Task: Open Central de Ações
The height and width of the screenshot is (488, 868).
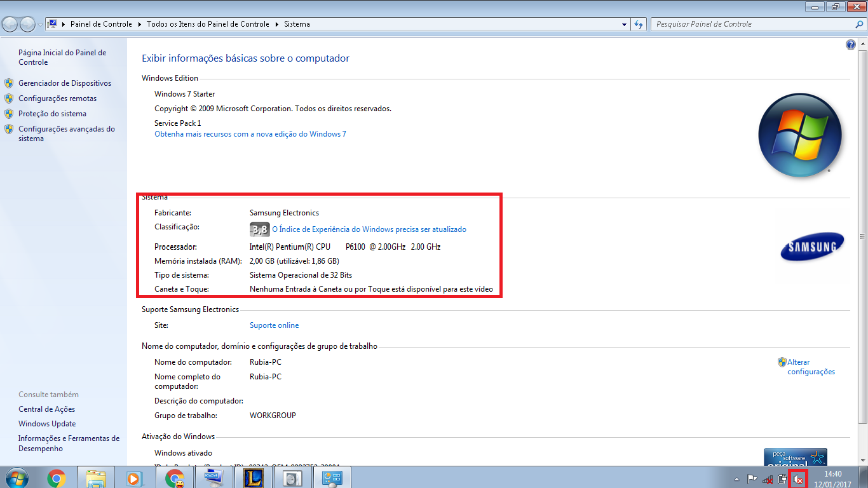Action: 46,409
